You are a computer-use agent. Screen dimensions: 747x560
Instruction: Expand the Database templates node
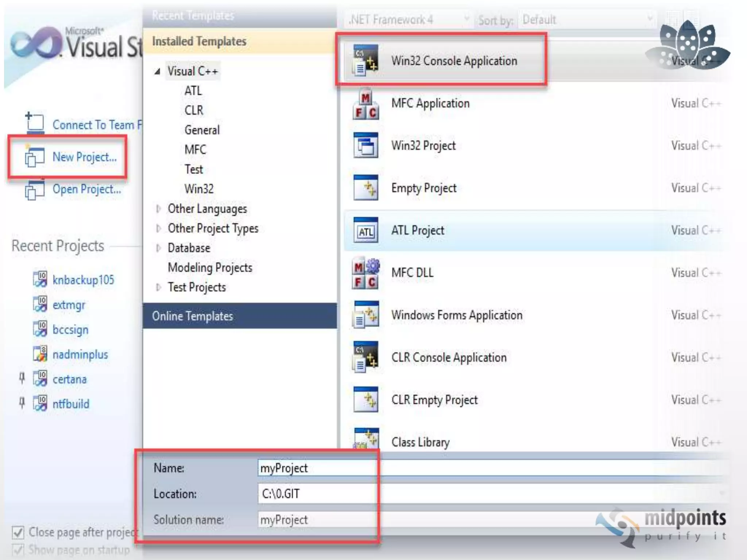(158, 248)
